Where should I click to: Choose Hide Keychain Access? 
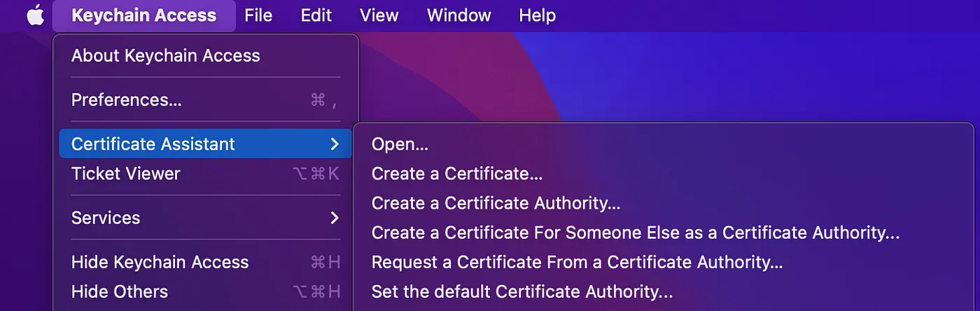tap(206, 262)
